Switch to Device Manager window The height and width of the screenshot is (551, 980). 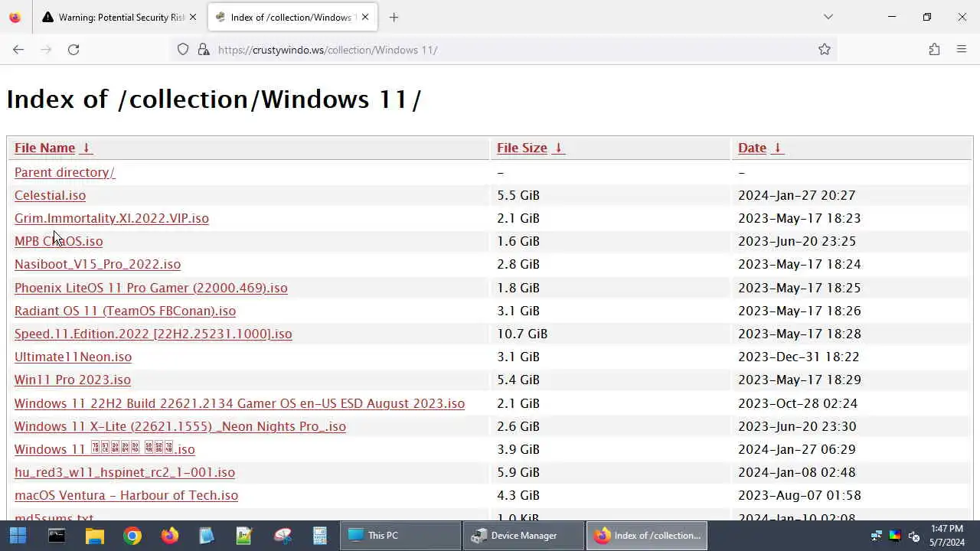tap(524, 536)
